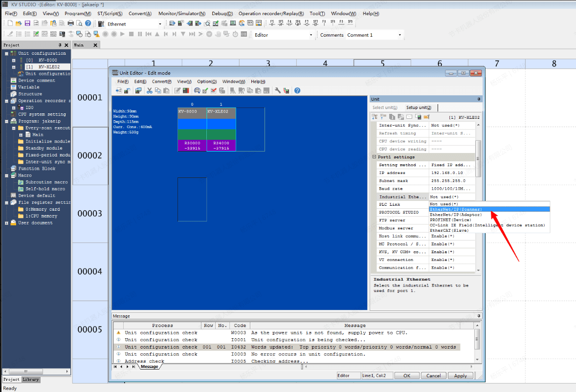The height and width of the screenshot is (392, 576).
Task: Click the wrench icon in Unit Editor toolbar
Action: pyautogui.click(x=278, y=90)
